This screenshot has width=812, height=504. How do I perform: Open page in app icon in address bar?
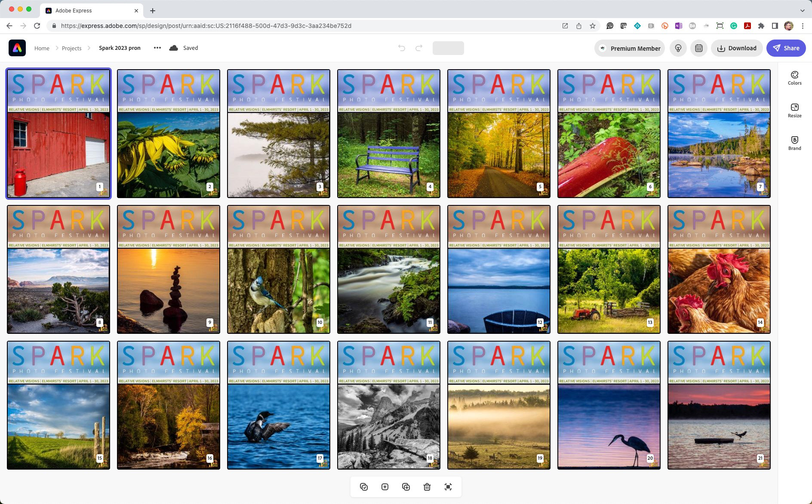click(x=565, y=26)
